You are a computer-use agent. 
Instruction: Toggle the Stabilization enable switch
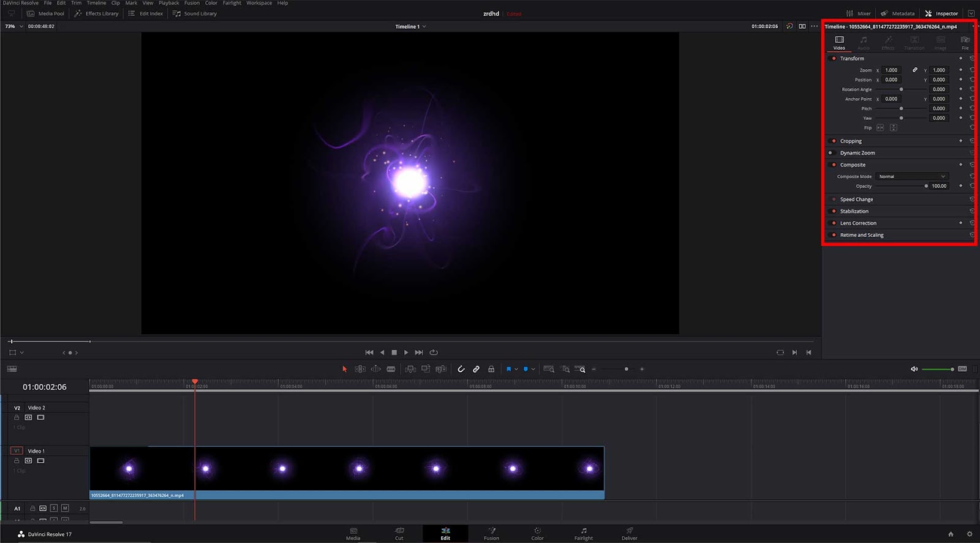832,211
